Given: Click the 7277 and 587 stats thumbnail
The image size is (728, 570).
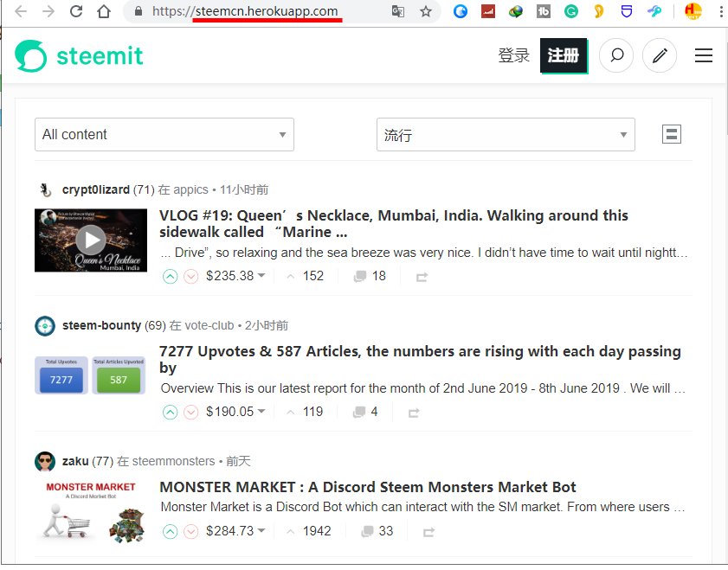Looking at the screenshot, I should point(91,375).
